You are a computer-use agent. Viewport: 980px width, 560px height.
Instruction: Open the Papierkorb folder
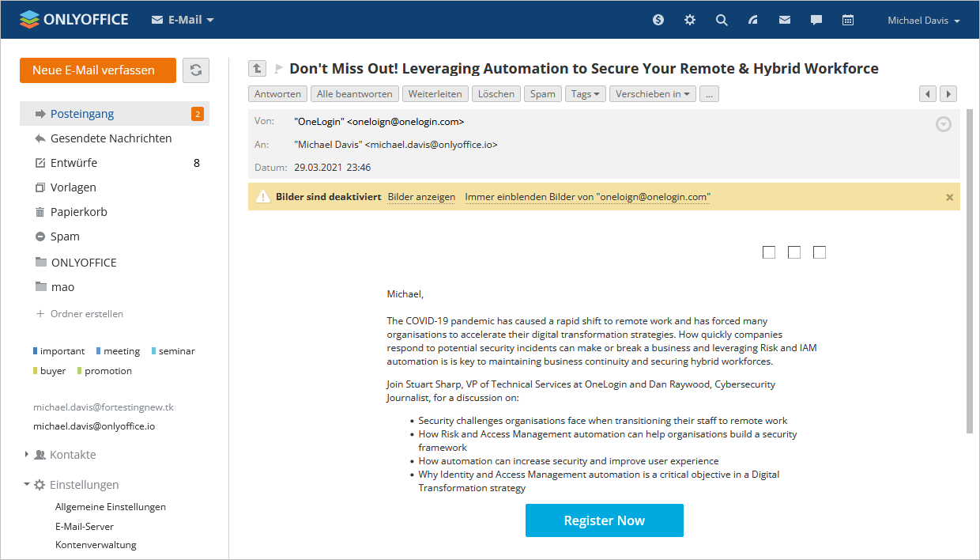tap(115, 212)
